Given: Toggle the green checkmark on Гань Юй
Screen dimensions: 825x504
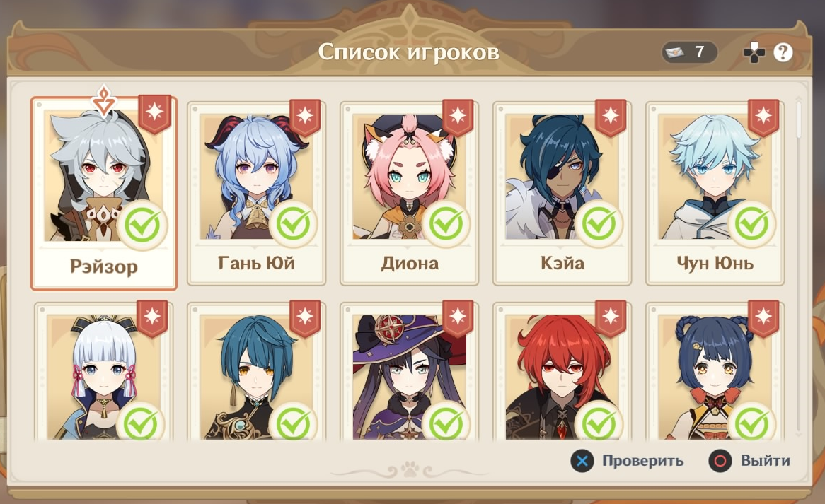Looking at the screenshot, I should [x=293, y=224].
